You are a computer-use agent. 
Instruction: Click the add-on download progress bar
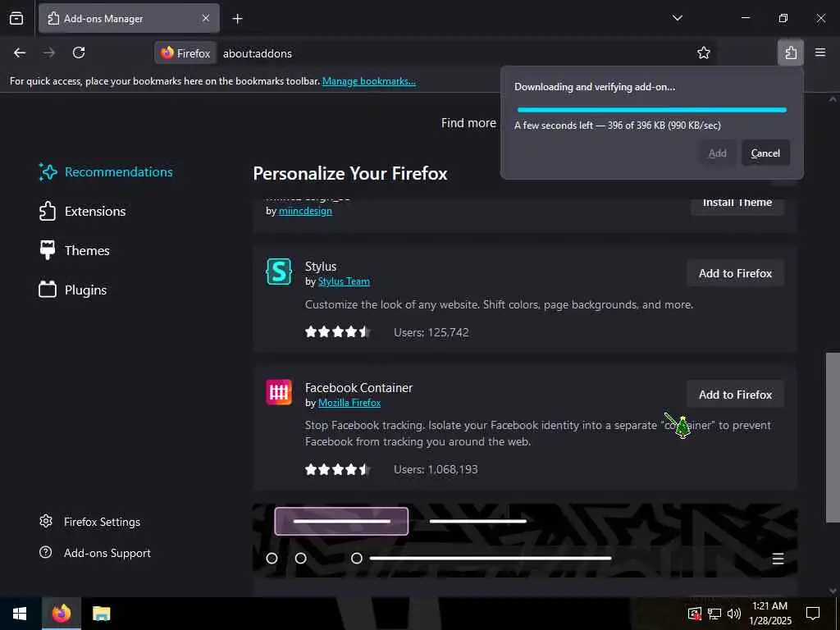[x=651, y=110]
